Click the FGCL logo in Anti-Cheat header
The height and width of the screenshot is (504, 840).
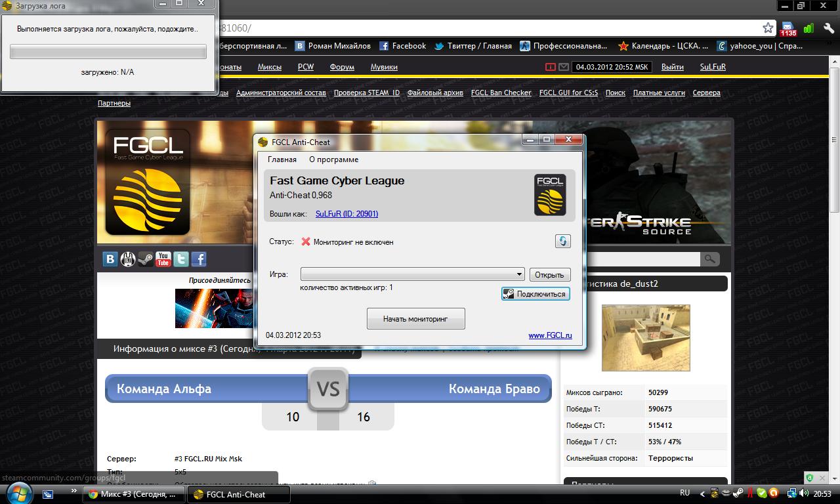tap(550, 195)
